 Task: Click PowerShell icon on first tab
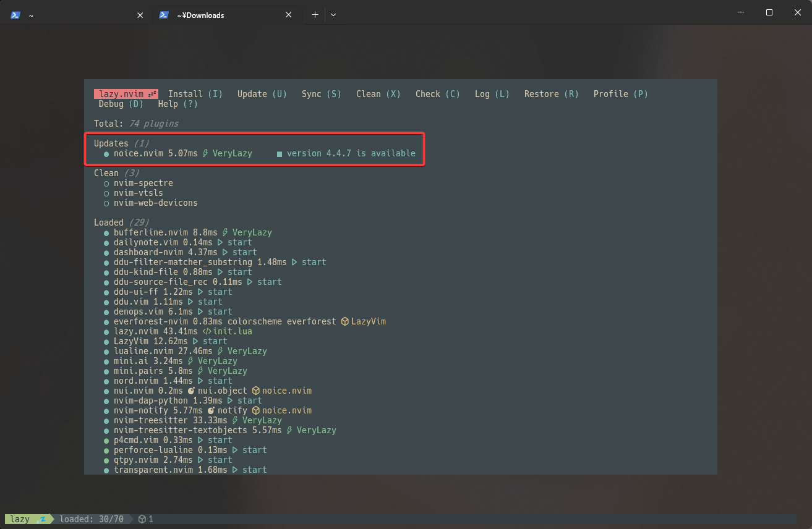[15, 15]
